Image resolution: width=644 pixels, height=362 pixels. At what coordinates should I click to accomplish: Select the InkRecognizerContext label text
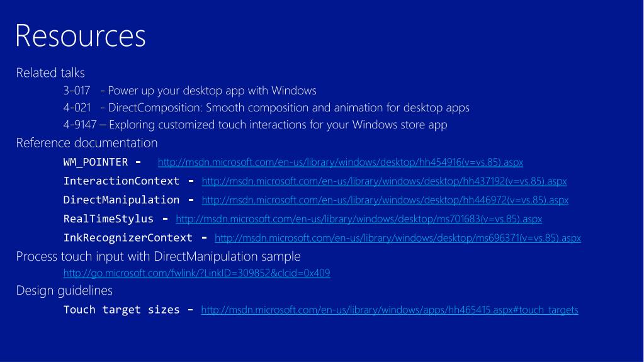[x=128, y=238]
